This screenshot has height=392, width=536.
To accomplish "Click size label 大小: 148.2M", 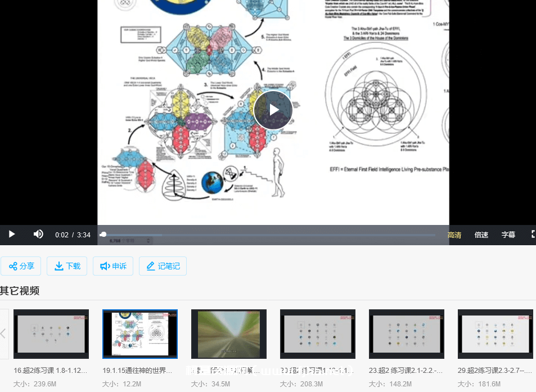I will (390, 384).
